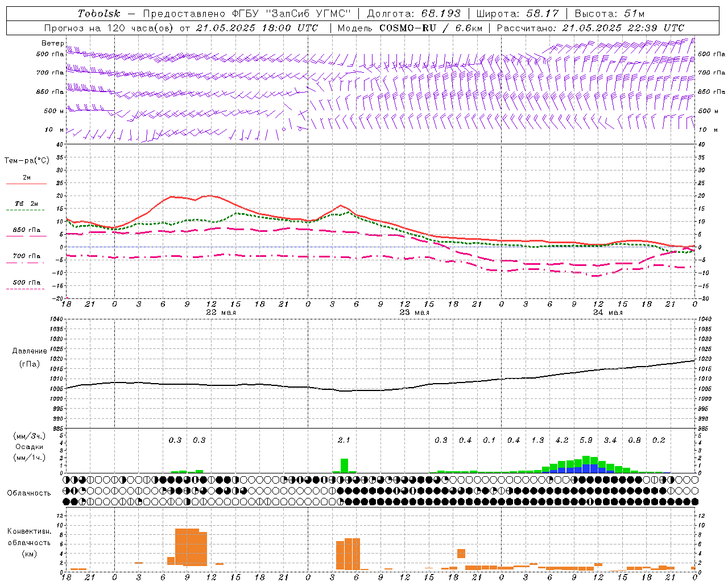The width and height of the screenshot is (728, 582).
Task: Click the "Тем-ра(°C)" temperature panel label
Action: coord(27,161)
